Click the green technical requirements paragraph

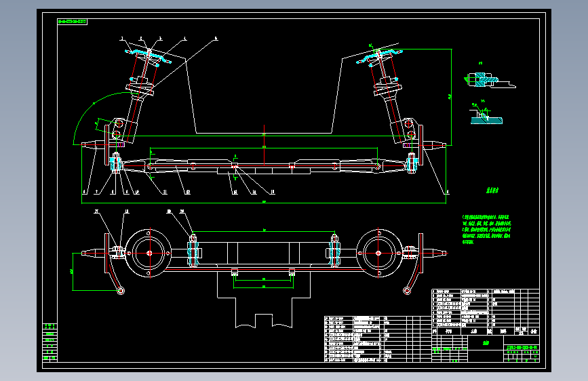pos(486,230)
